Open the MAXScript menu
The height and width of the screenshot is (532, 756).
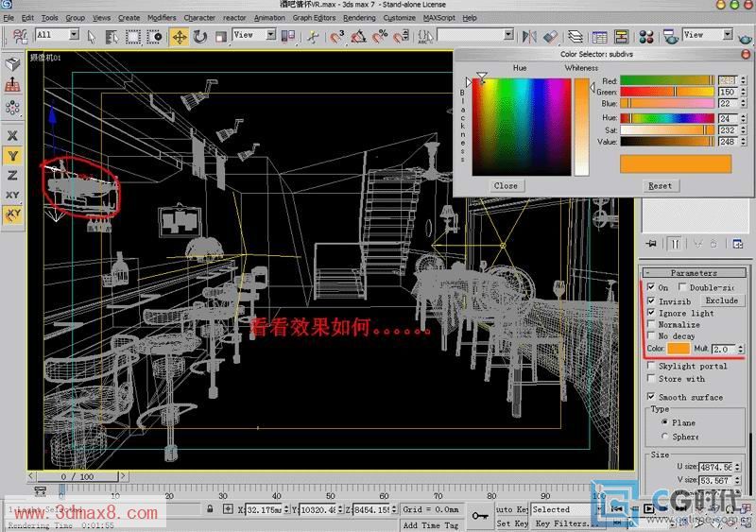coord(438,18)
